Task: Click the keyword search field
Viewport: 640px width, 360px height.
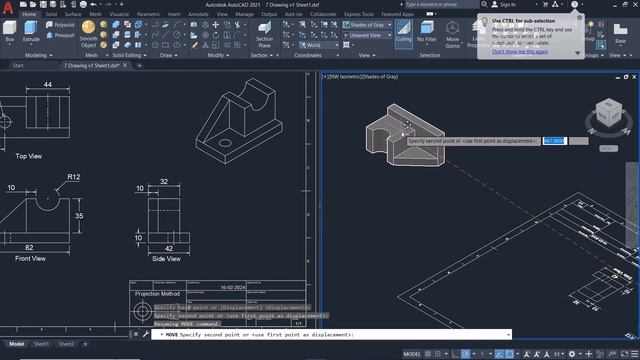Action: (x=441, y=4)
